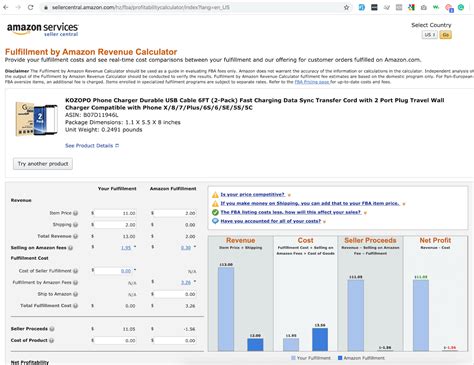Open the FBA listing costs less link
This screenshot has width=474, height=365.
click(x=291, y=212)
